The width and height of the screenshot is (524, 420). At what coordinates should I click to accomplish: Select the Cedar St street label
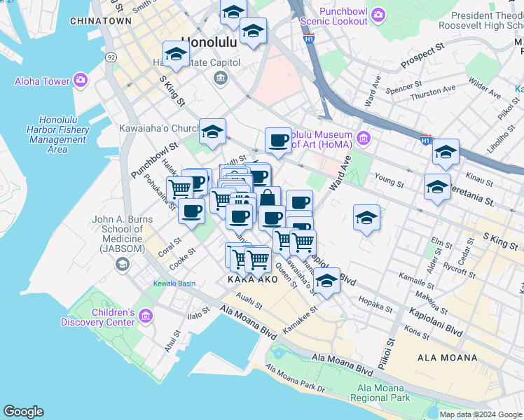[x=466, y=252]
